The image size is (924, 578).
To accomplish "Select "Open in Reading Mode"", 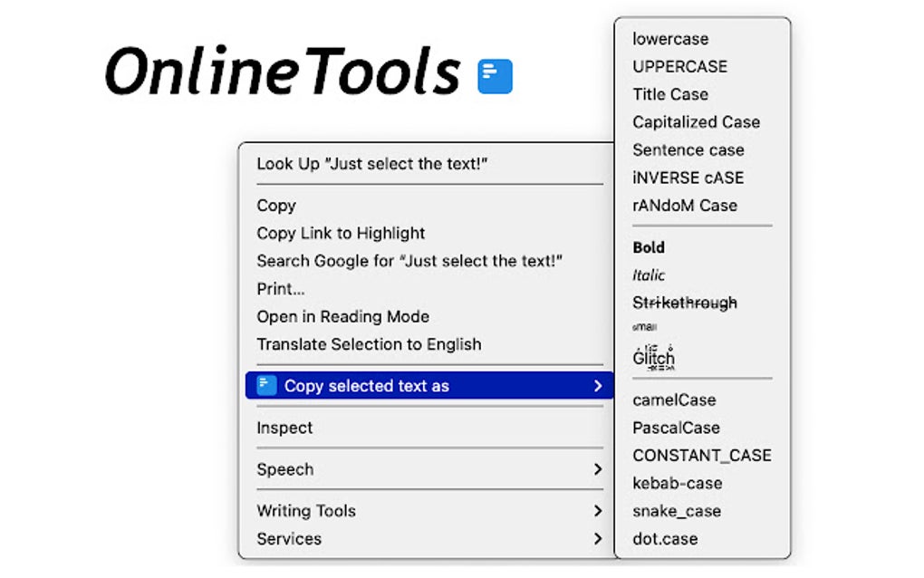I will [343, 316].
